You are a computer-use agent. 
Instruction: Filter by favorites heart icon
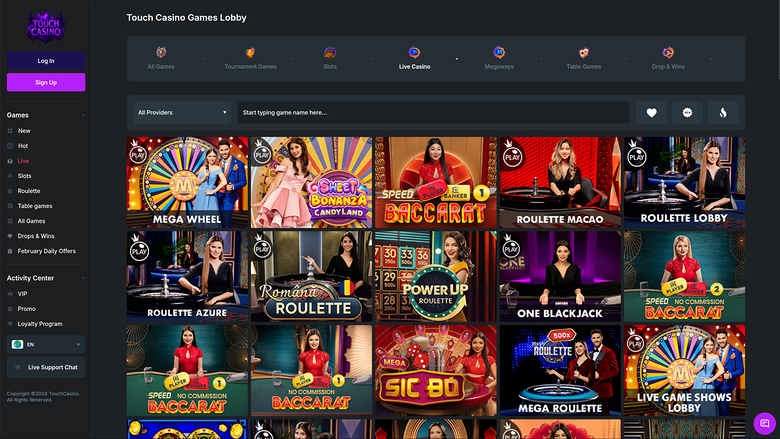click(651, 113)
